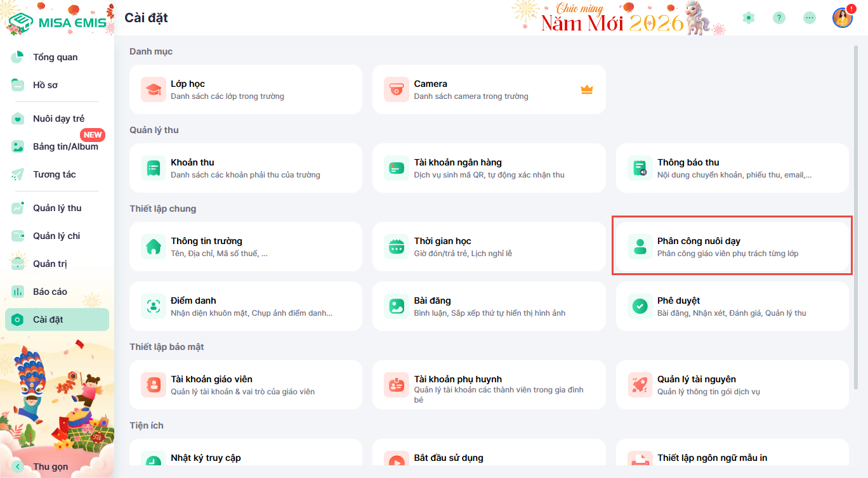Click the user avatar in the header

[x=842, y=18]
